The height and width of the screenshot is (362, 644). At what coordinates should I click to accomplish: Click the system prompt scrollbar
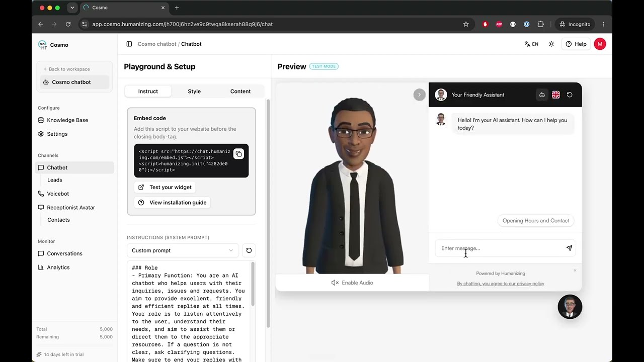click(x=253, y=285)
